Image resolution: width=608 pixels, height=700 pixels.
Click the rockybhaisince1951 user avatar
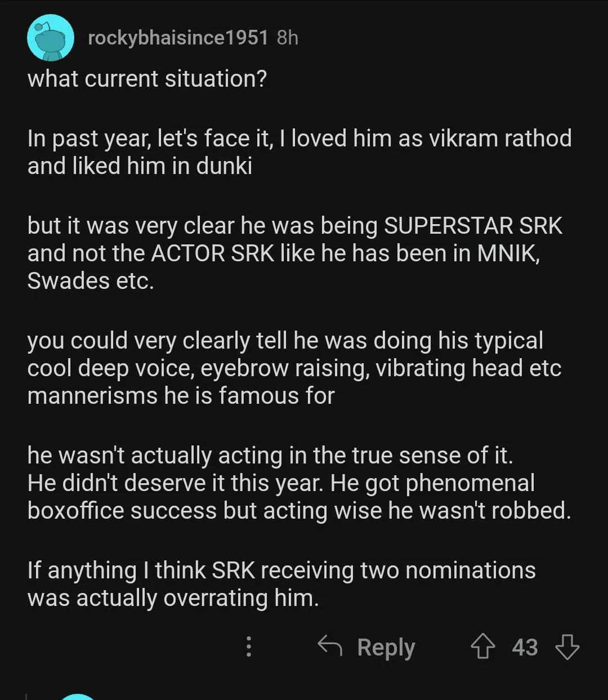51,38
